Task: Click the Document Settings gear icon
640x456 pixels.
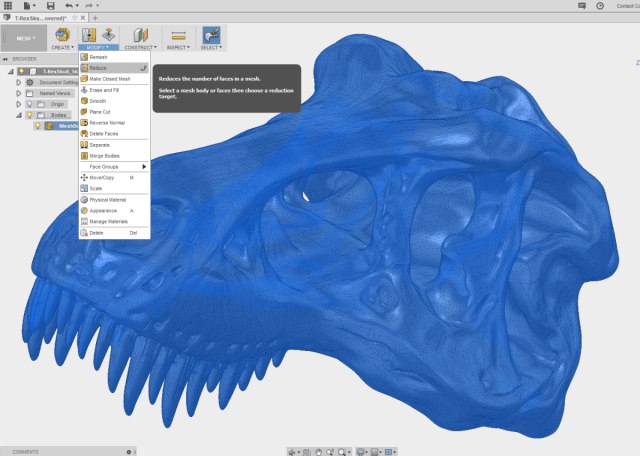Action: coord(30,82)
